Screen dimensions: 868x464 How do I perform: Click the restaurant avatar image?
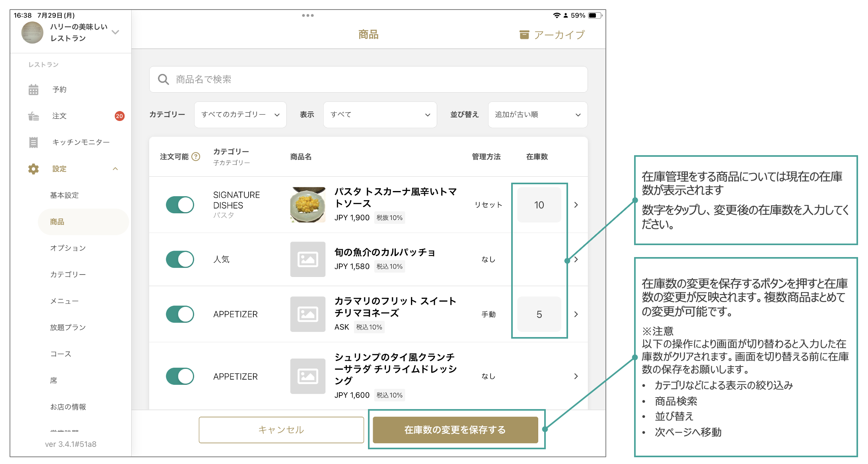(x=32, y=33)
